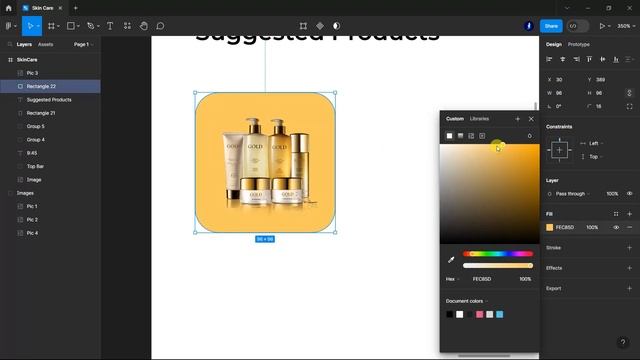Align selection to left

549,60
